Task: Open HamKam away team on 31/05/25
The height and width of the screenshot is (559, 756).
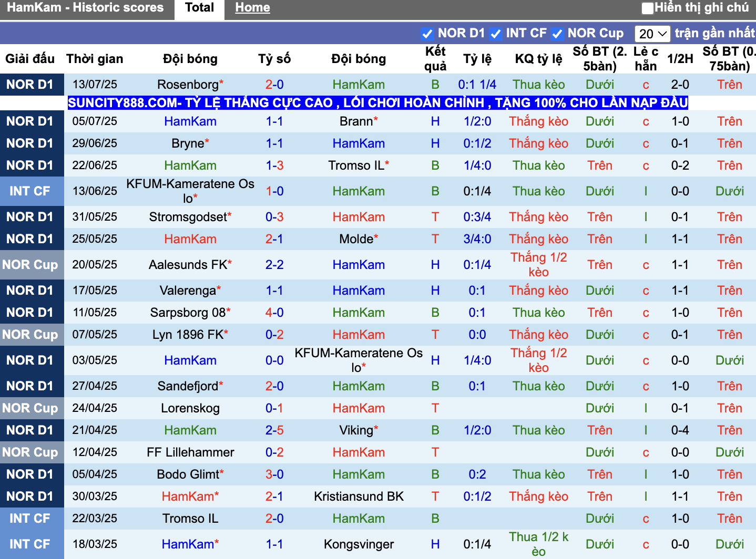Action: (x=359, y=217)
